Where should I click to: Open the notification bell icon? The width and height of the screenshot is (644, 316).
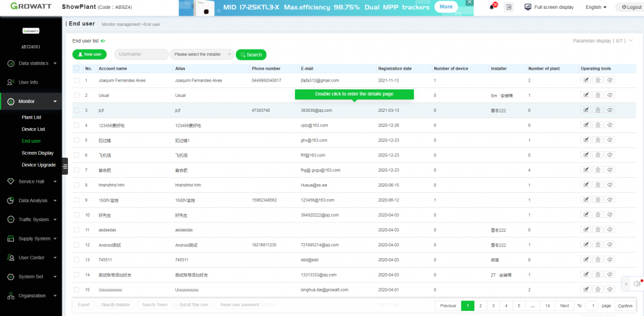(x=492, y=7)
